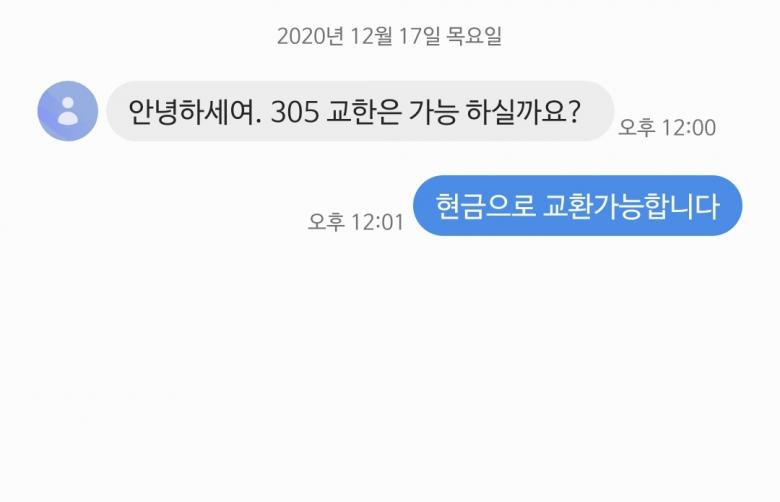780x502 pixels.
Task: Select the blue sent bubble 현금으로 교환가능합니다
Action: coord(578,205)
